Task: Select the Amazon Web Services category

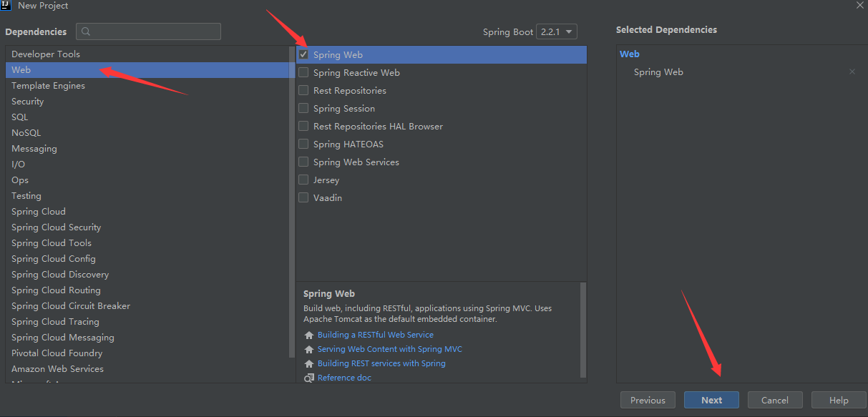Action: [x=147, y=369]
